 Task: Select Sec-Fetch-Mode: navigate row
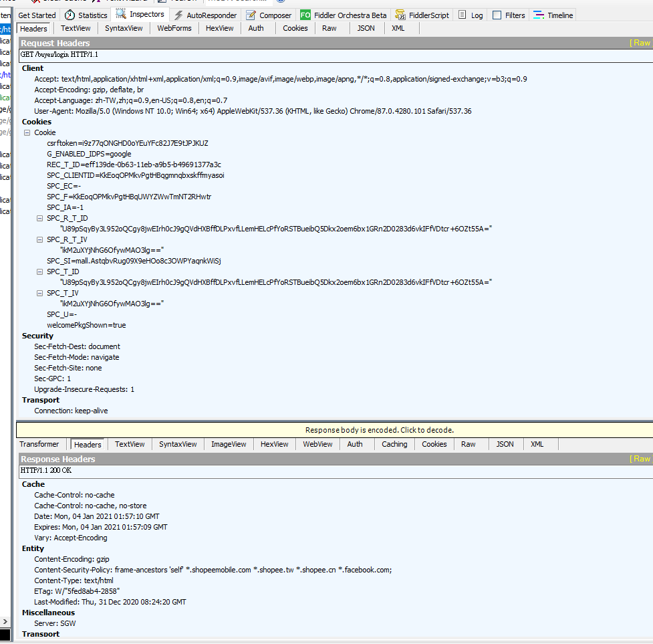[x=77, y=357]
